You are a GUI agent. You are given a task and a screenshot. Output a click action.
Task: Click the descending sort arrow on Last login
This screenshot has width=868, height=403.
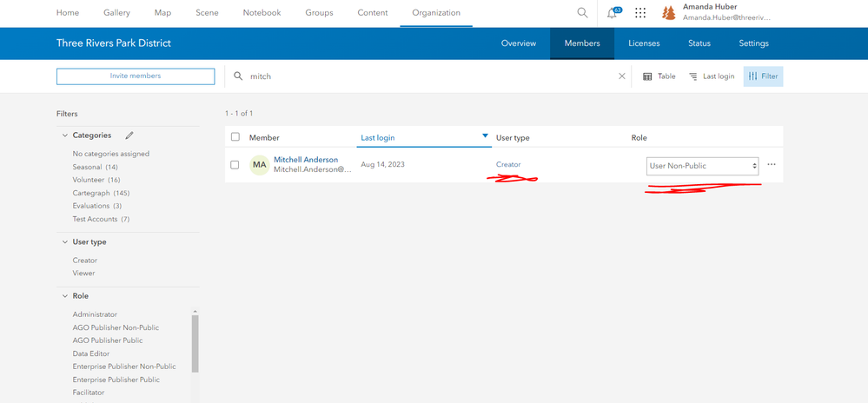point(485,136)
